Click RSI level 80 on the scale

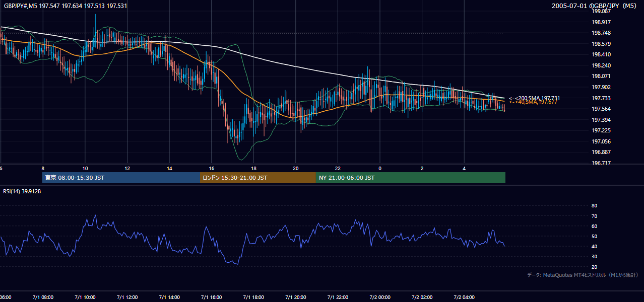594,206
